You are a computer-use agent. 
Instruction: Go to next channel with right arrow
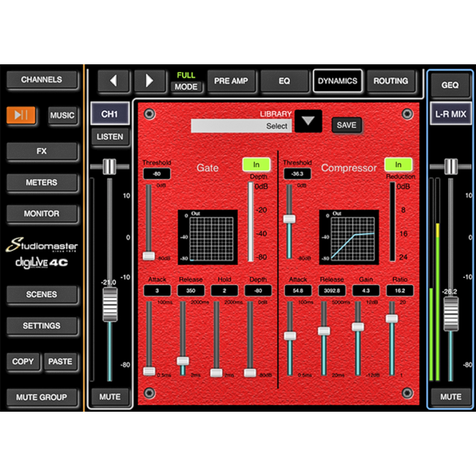coord(149,81)
